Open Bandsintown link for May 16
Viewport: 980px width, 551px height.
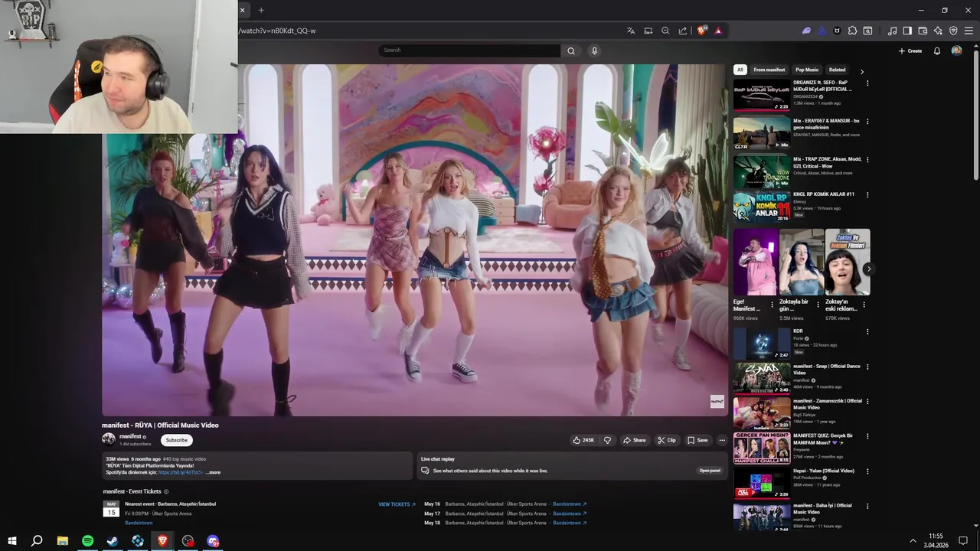click(570, 504)
